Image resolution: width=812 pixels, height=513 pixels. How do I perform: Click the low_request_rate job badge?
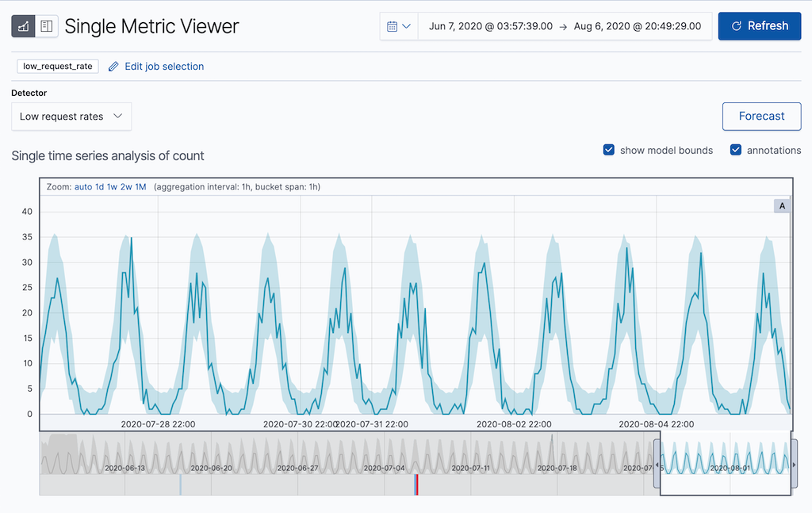(x=56, y=67)
